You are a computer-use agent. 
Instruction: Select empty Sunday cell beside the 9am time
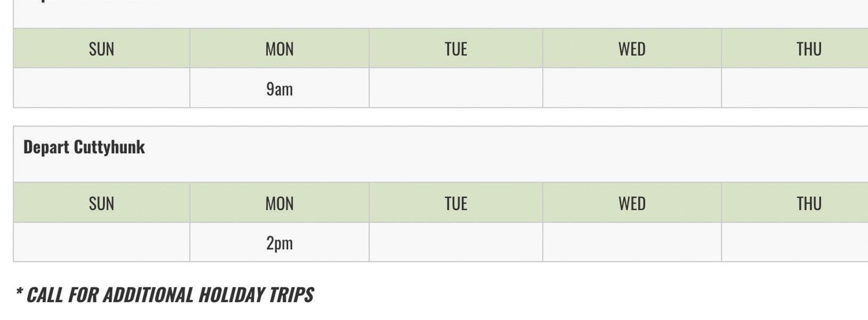coord(101,88)
